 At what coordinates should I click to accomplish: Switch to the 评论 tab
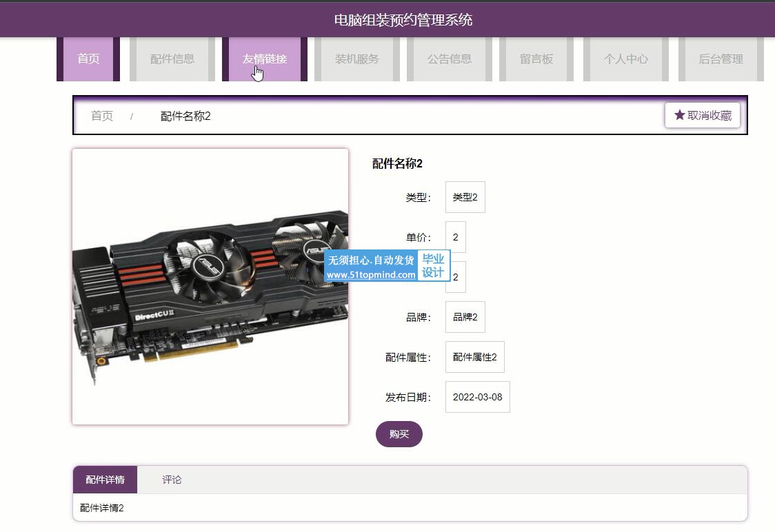[172, 480]
